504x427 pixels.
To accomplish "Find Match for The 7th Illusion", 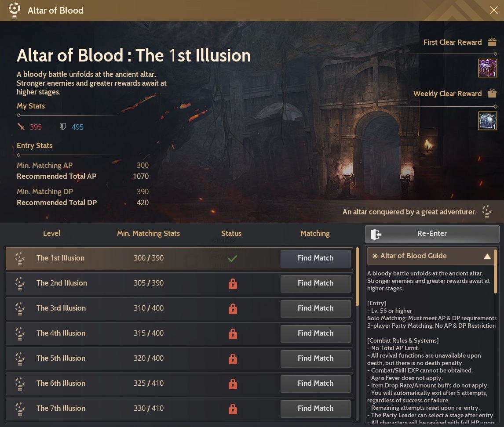I will pos(315,409).
